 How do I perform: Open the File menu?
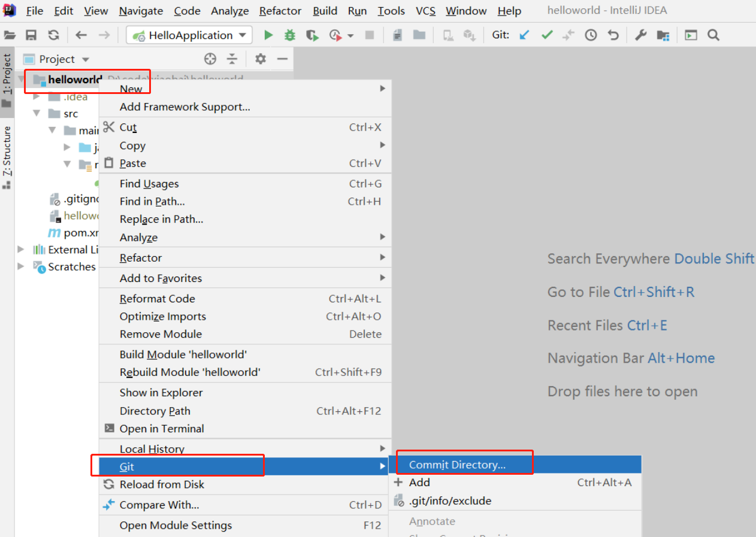(x=35, y=11)
